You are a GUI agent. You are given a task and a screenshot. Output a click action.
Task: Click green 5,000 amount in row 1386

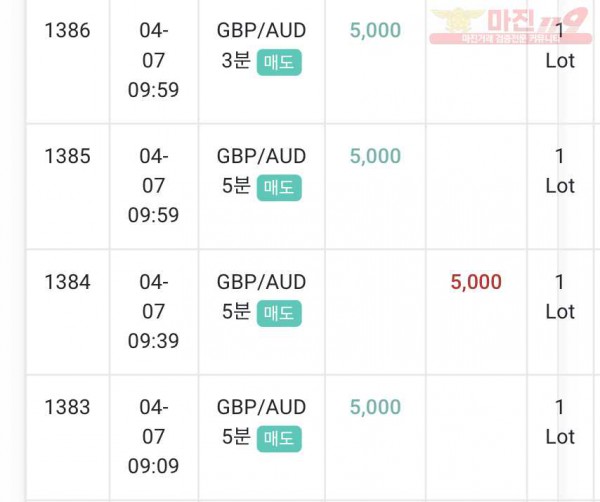[x=375, y=30]
